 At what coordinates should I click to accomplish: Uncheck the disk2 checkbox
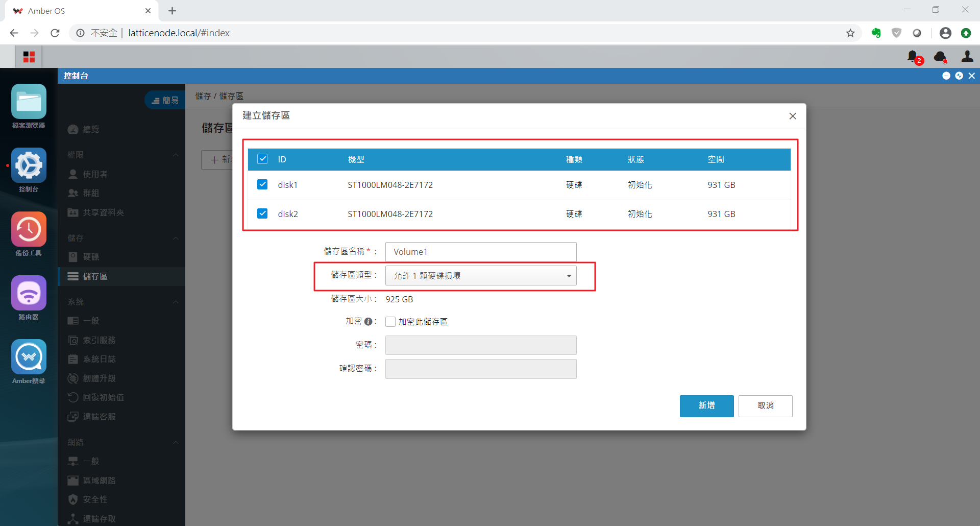click(x=262, y=213)
